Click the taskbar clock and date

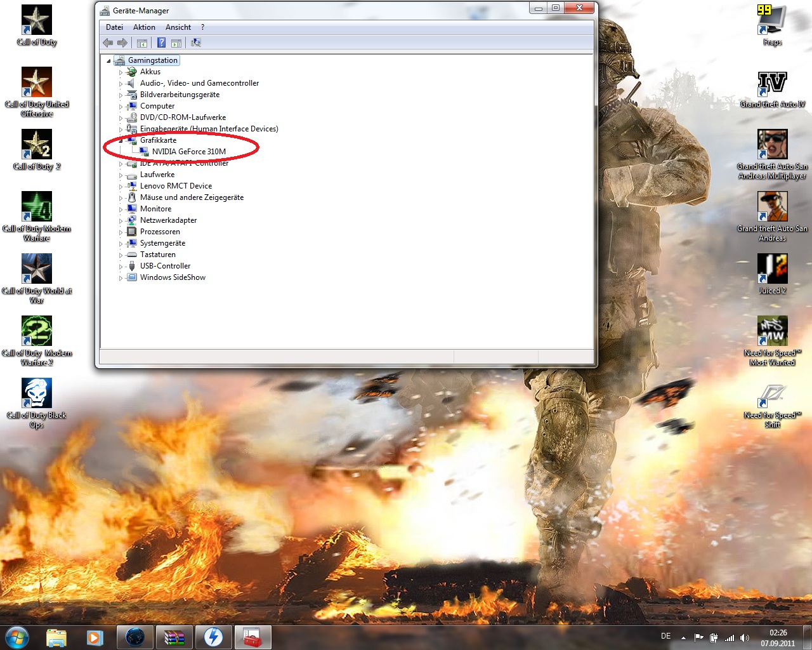(778, 637)
